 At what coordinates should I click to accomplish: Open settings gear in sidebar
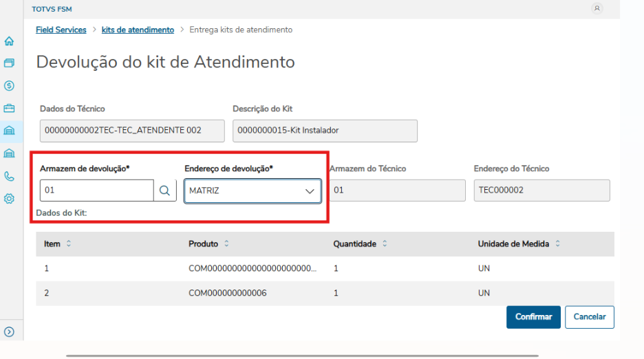coord(9,199)
